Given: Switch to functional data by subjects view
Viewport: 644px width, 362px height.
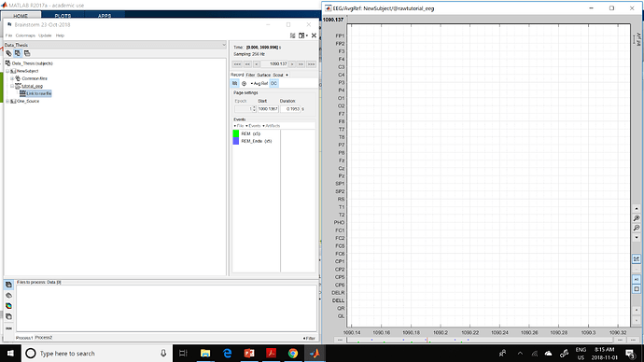Looking at the screenshot, I should 18,53.
